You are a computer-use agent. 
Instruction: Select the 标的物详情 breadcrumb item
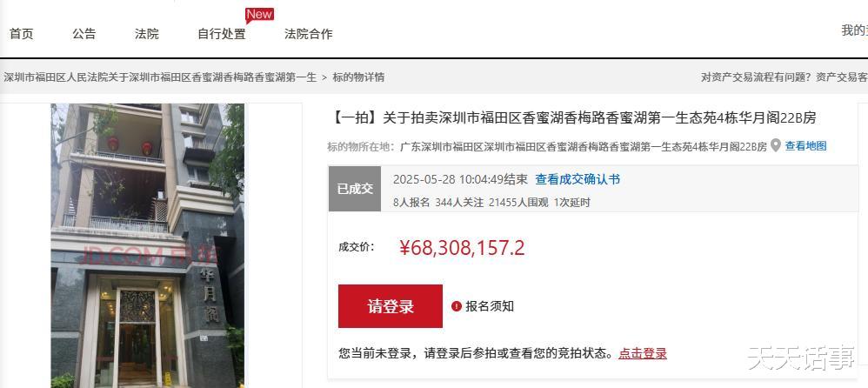pos(358,77)
